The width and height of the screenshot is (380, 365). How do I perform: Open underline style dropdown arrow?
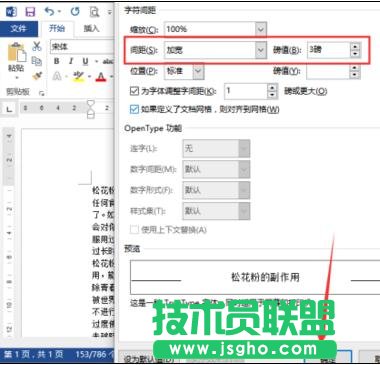point(96,62)
